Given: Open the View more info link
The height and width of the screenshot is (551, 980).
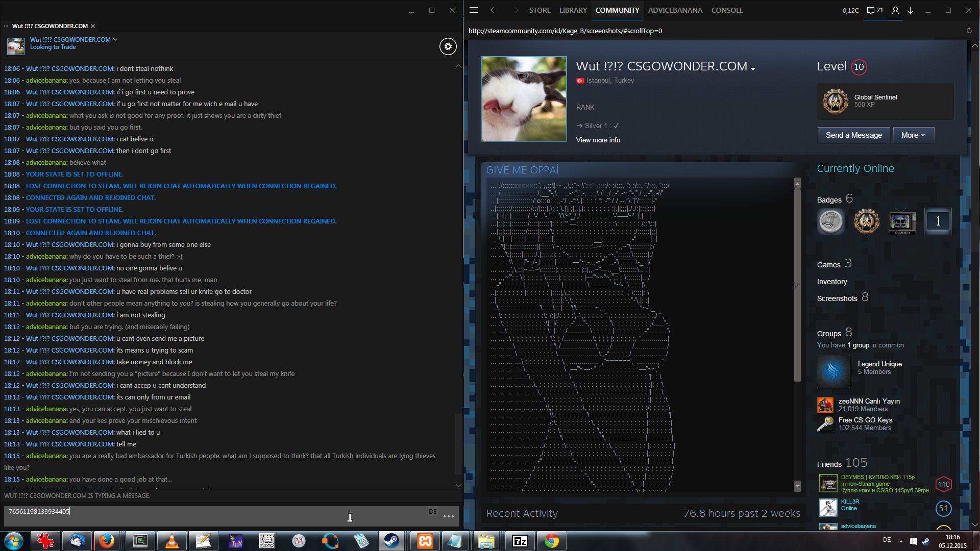Looking at the screenshot, I should (x=598, y=140).
